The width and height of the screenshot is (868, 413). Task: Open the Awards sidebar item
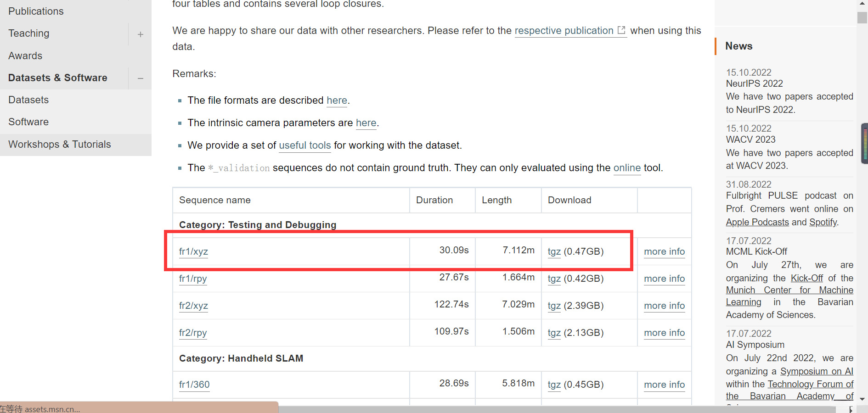point(25,56)
